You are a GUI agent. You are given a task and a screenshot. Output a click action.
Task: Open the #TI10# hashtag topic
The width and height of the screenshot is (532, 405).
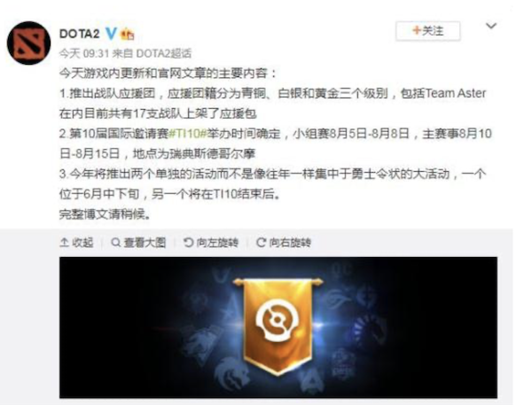coord(188,134)
